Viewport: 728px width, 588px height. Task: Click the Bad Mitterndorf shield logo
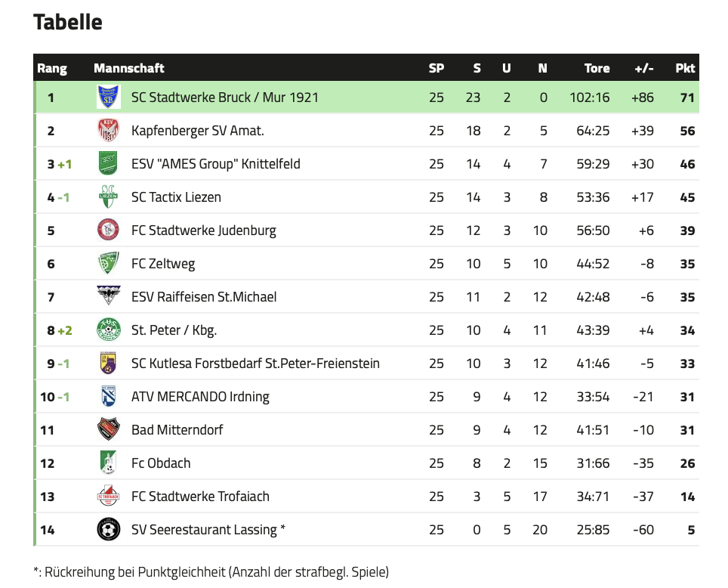(109, 429)
